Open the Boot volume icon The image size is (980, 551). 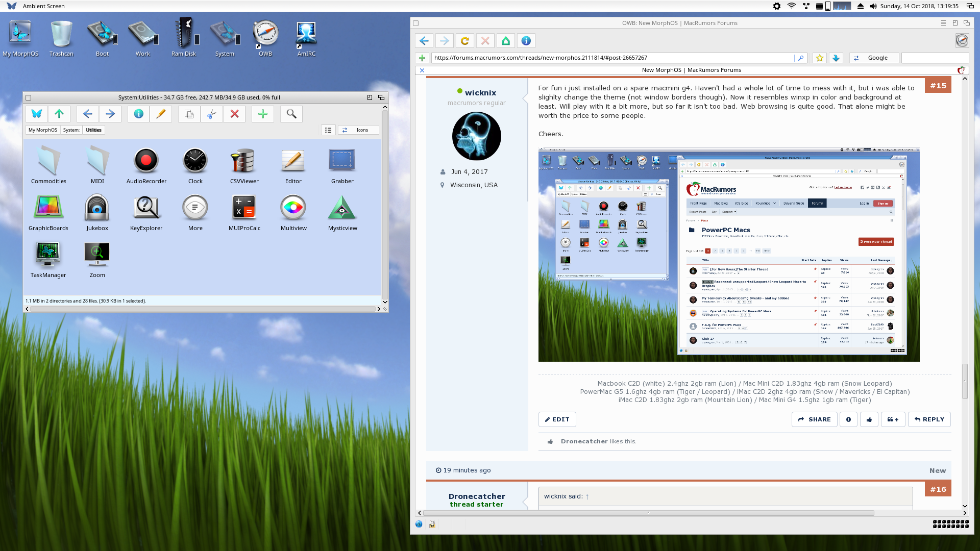(102, 38)
